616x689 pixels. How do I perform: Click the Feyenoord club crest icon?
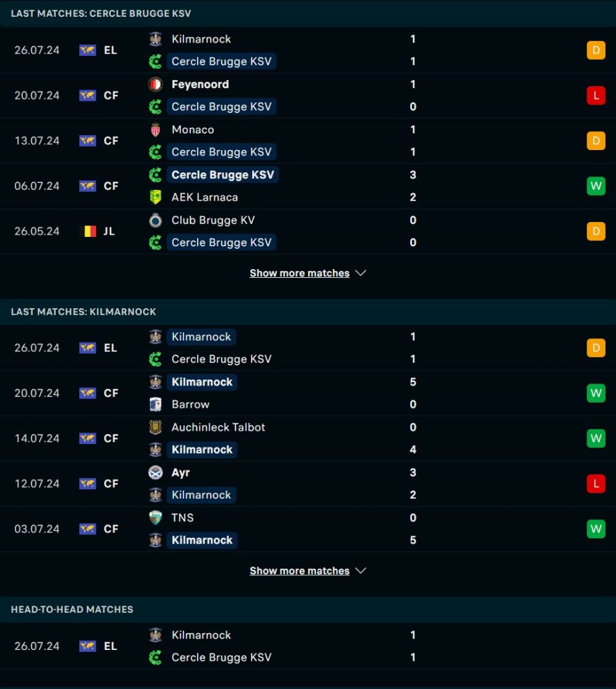155,84
